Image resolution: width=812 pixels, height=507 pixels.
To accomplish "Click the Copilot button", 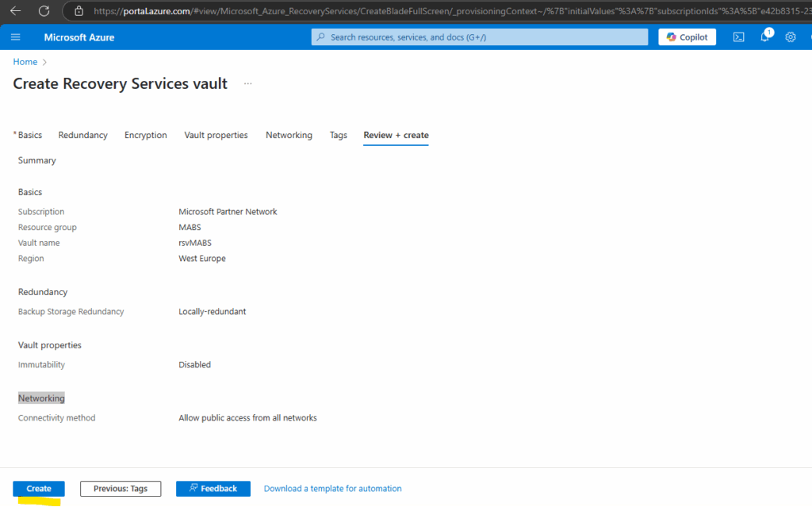I will 687,36.
